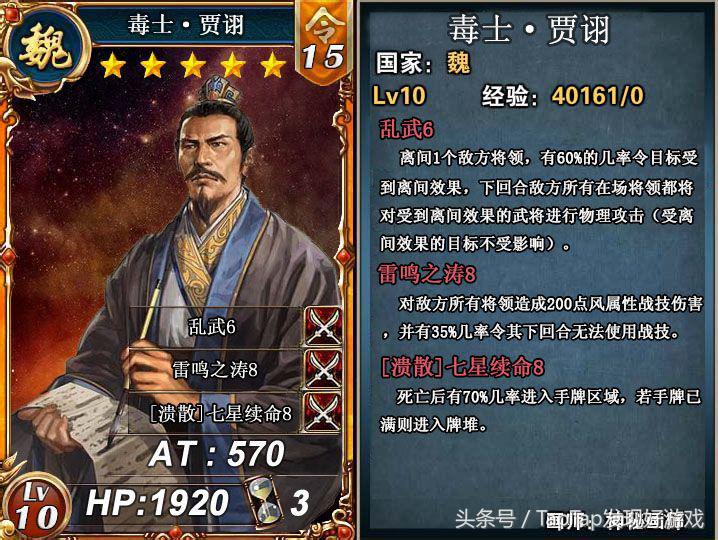This screenshot has width=718, height=540.
Task: Select the 乱武6 skill bar on card
Action: coord(217,327)
